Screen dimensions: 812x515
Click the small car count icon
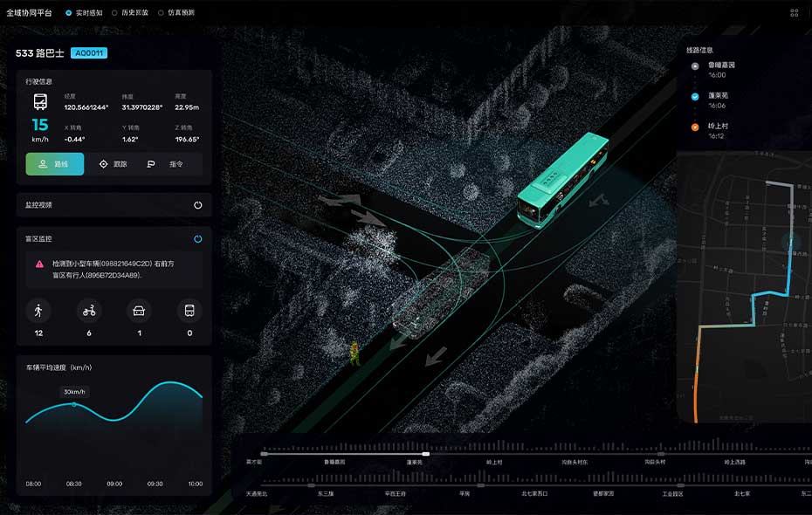[x=139, y=311]
